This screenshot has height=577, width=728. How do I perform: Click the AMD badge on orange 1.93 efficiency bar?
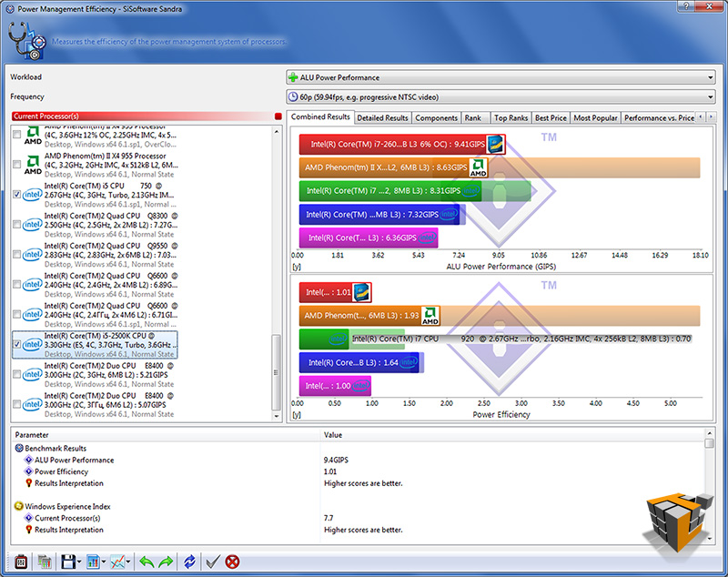430,316
